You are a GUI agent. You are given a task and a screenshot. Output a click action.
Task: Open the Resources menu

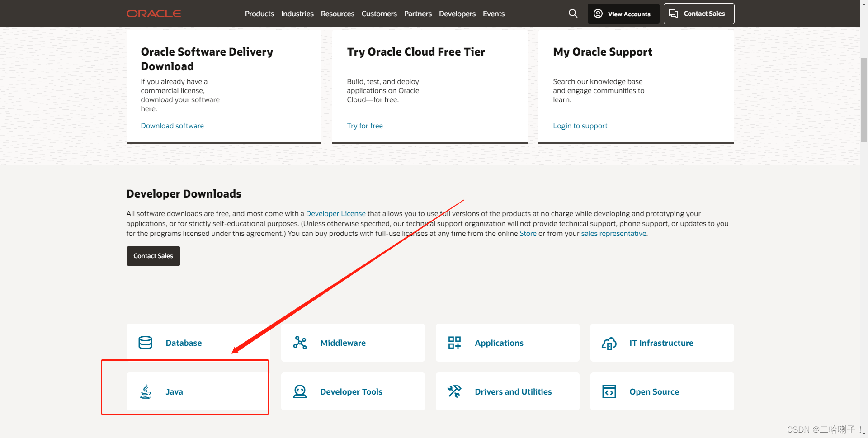(338, 14)
